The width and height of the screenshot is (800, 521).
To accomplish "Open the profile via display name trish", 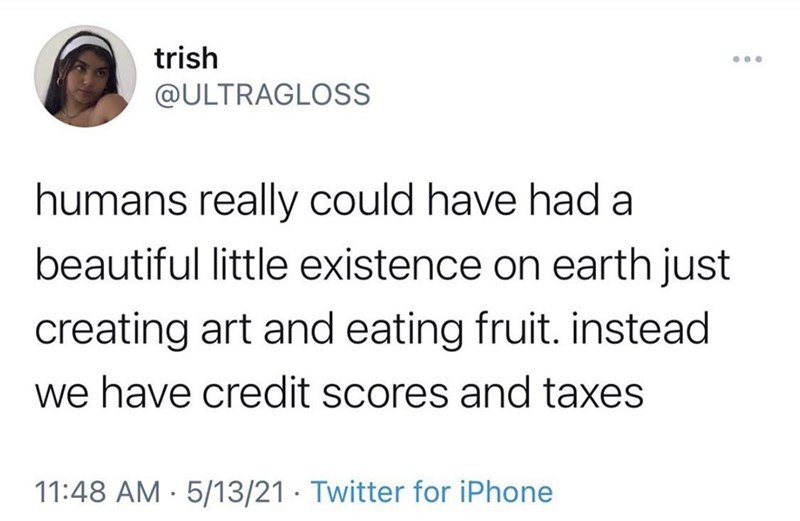I will pos(186,58).
